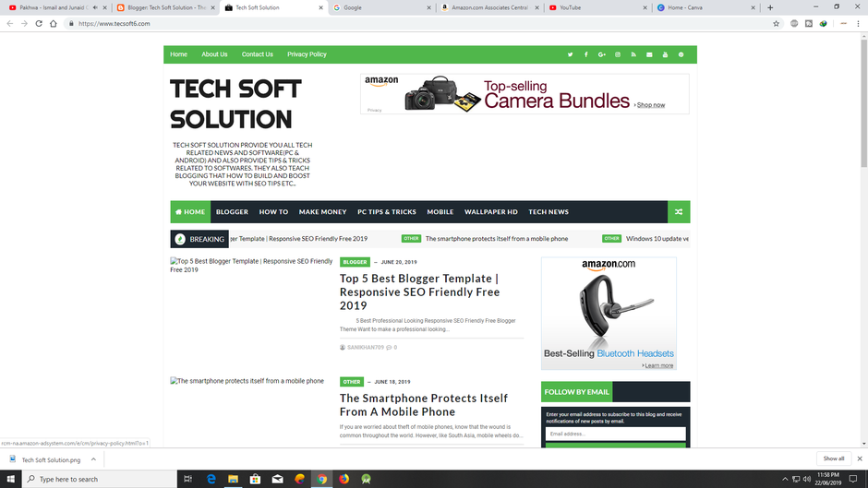
Task: Click the last round social icon in the green bar
Action: coord(681,54)
